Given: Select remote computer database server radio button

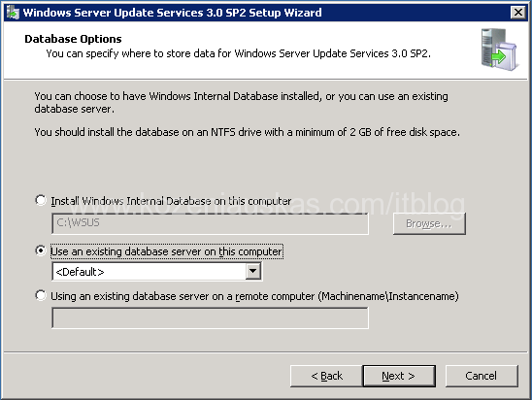Looking at the screenshot, I should pyautogui.click(x=41, y=295).
